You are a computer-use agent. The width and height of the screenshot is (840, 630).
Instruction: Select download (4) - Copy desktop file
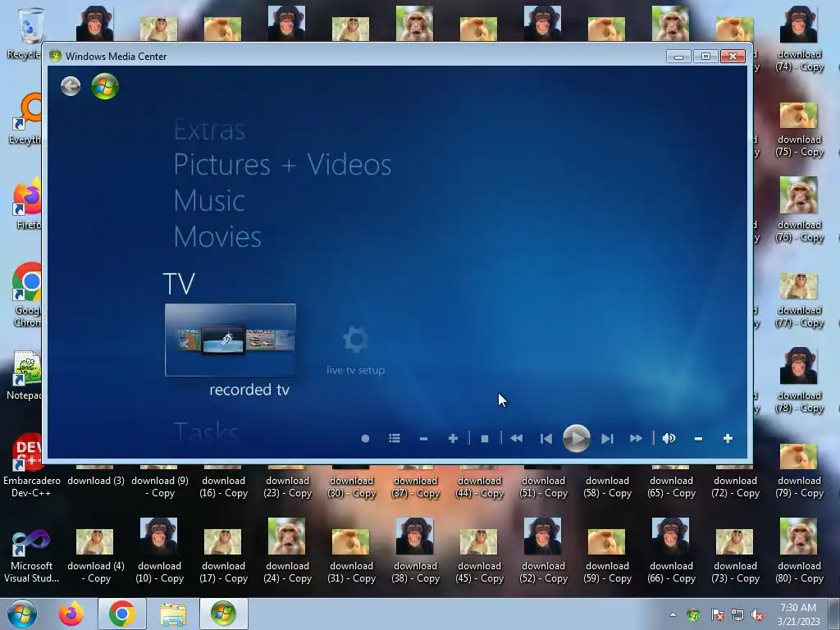click(x=95, y=556)
